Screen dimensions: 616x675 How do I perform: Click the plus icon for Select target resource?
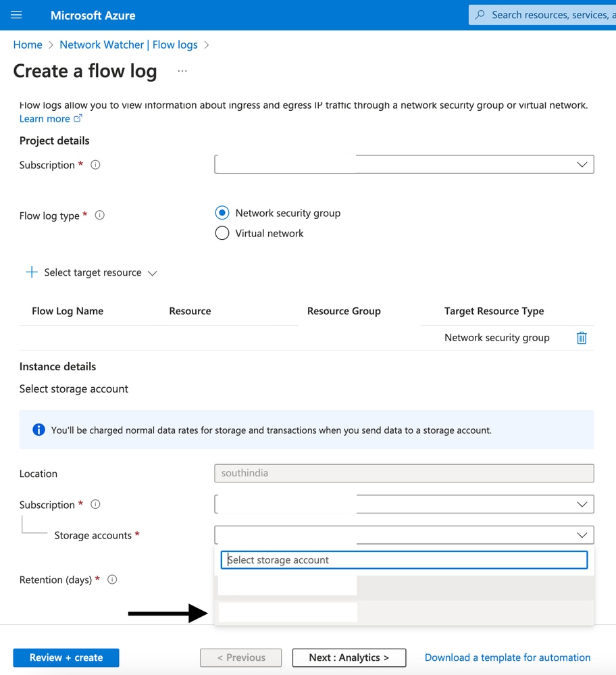tap(32, 272)
